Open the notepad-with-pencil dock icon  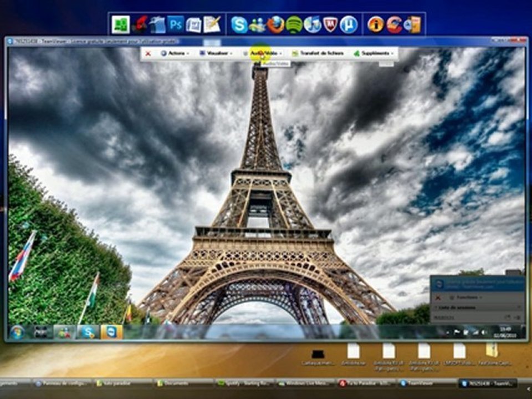[x=212, y=24]
